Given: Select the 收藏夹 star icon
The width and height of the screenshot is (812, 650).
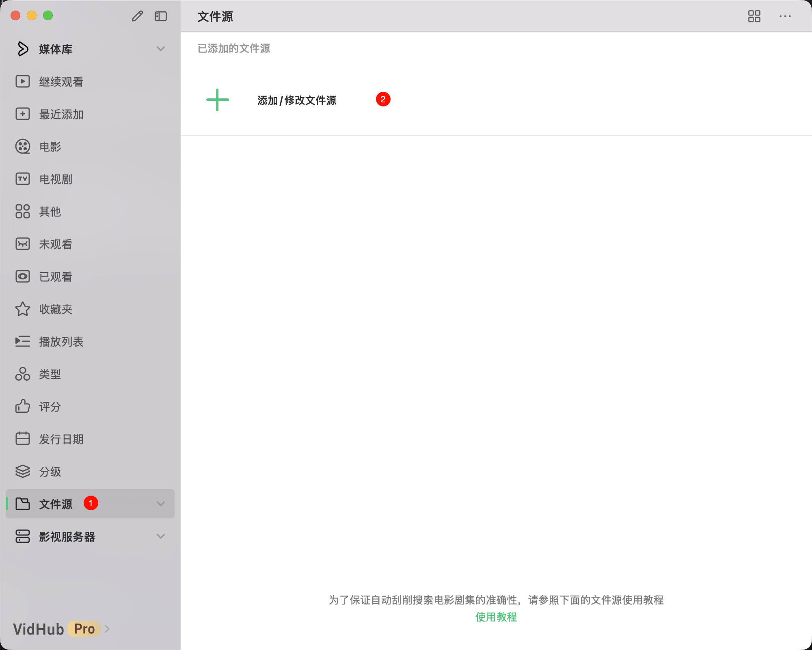Looking at the screenshot, I should [x=23, y=309].
